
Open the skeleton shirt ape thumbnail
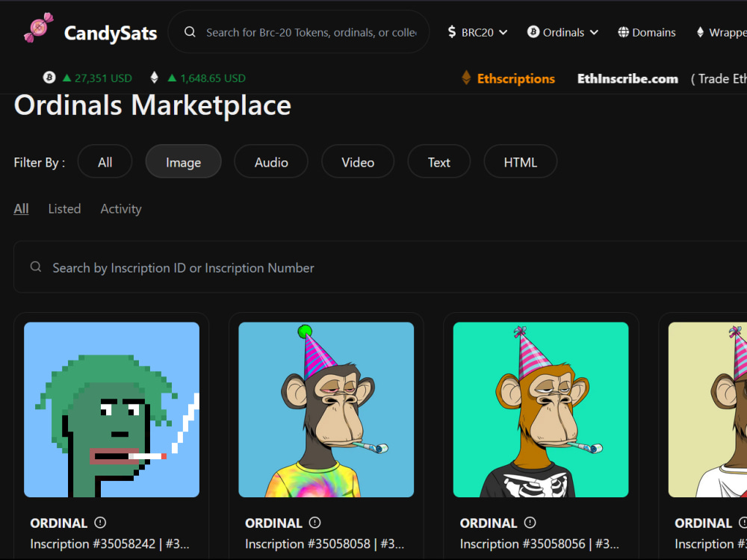[x=541, y=409]
